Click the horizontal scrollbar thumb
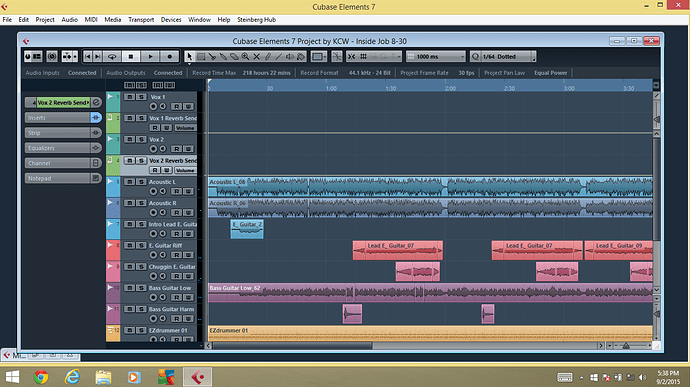 pyautogui.click(x=293, y=346)
